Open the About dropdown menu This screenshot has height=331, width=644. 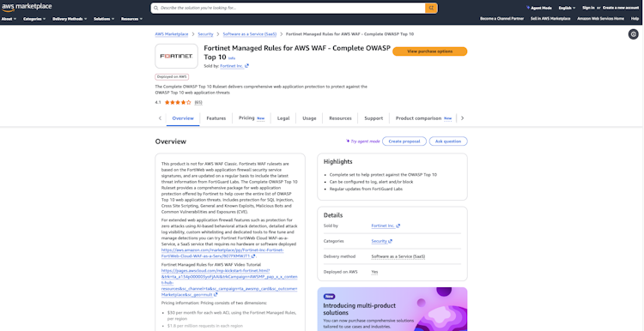click(x=9, y=19)
